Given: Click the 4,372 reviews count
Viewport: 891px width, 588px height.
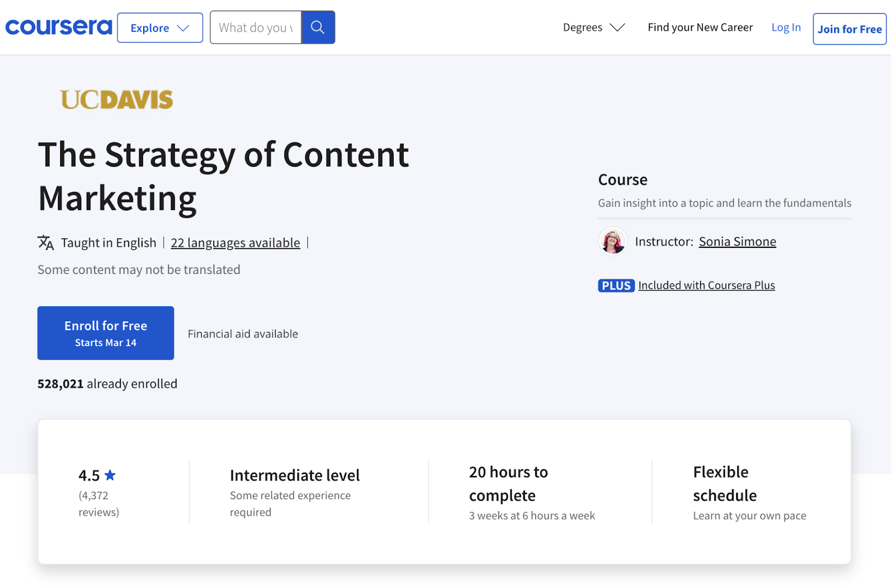Looking at the screenshot, I should (x=98, y=503).
